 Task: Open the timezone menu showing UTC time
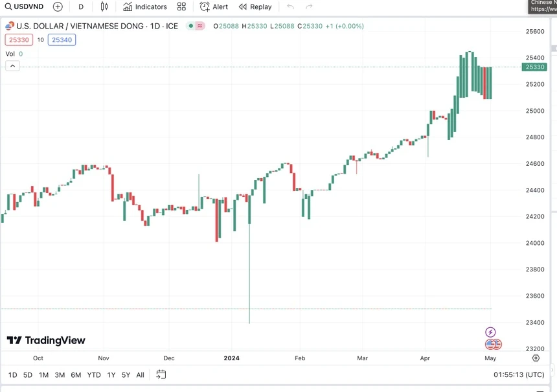pyautogui.click(x=519, y=375)
